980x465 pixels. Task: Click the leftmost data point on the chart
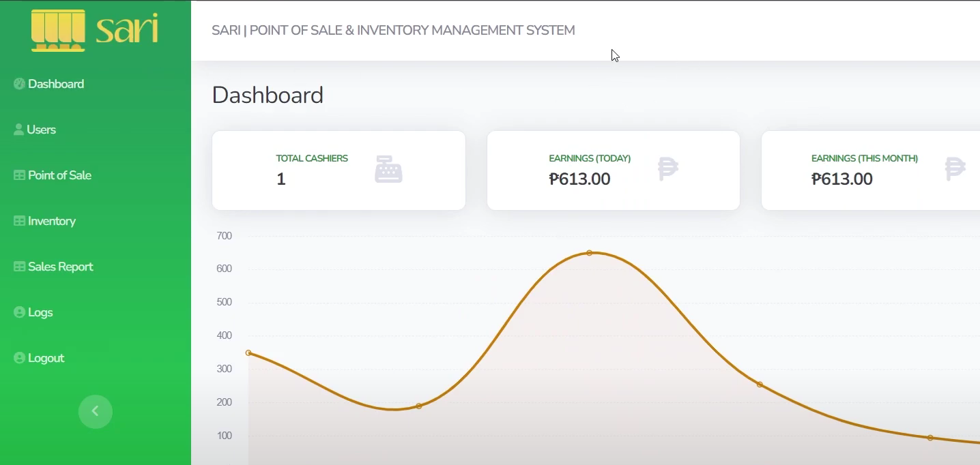[x=247, y=353]
